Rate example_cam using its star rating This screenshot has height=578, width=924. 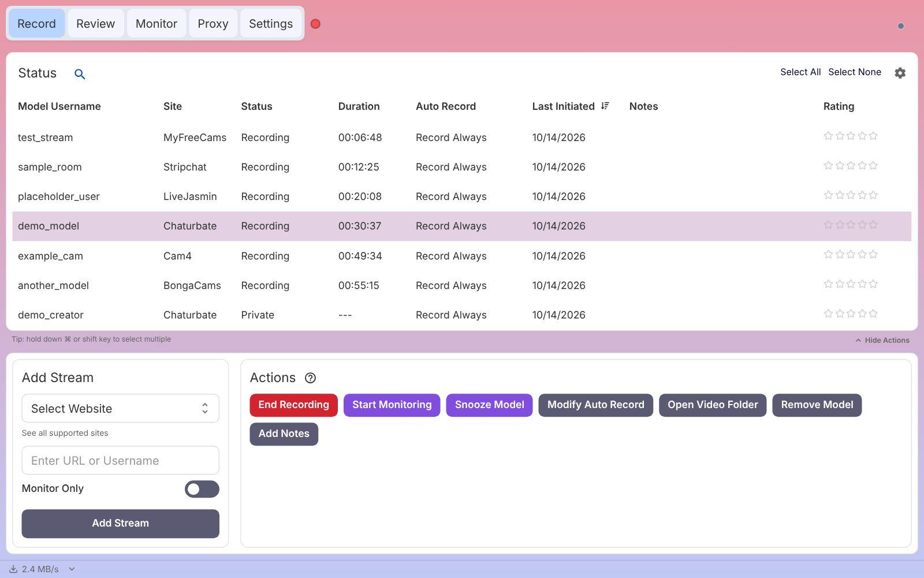tap(850, 254)
